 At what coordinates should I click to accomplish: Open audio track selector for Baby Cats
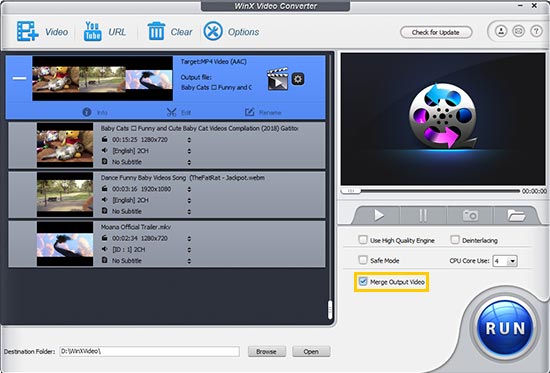[x=189, y=151]
